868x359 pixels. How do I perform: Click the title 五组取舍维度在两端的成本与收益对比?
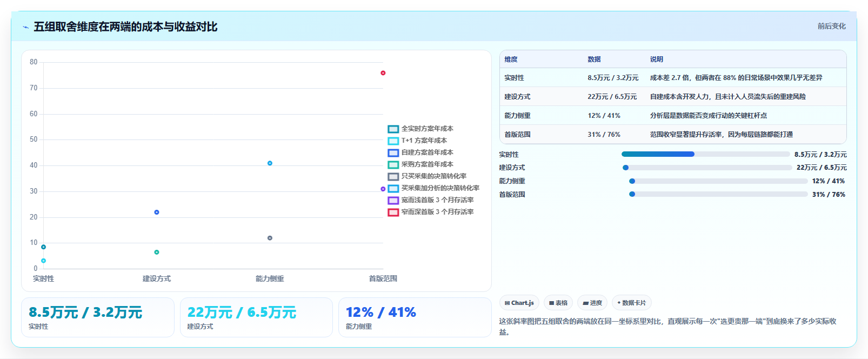pos(125,27)
